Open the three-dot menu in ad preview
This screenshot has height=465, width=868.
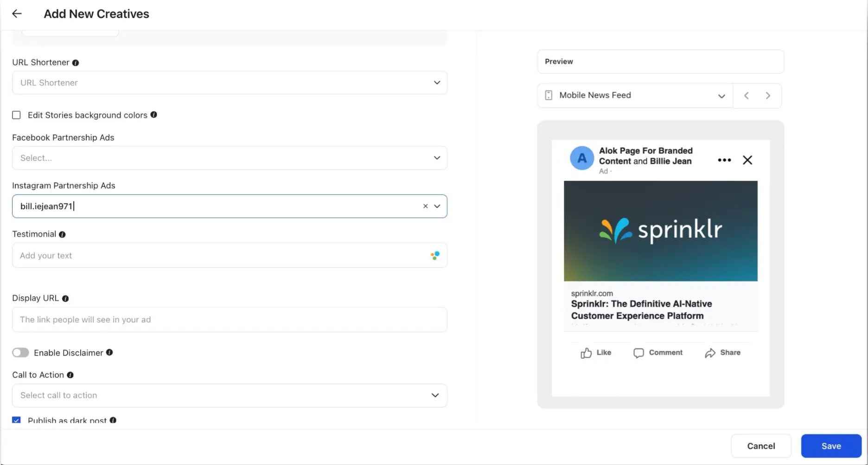click(724, 160)
